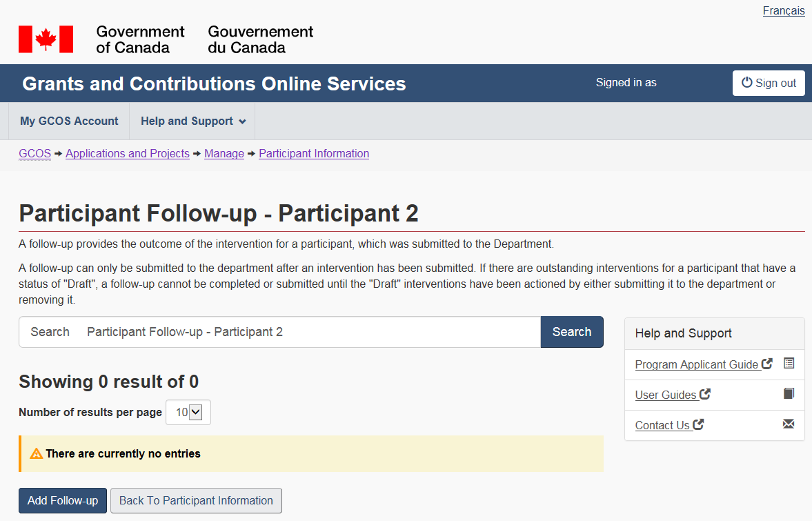The image size is (812, 521).
Task: Open the User Guides link
Action: 666,395
